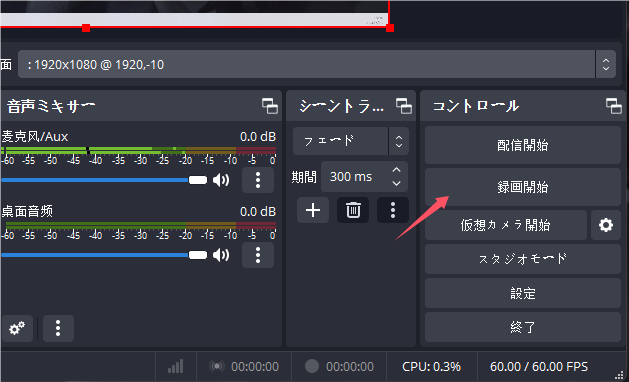The width and height of the screenshot is (629, 382).
Task: Click the 麦克风/Aux source label
Action: click(x=34, y=136)
